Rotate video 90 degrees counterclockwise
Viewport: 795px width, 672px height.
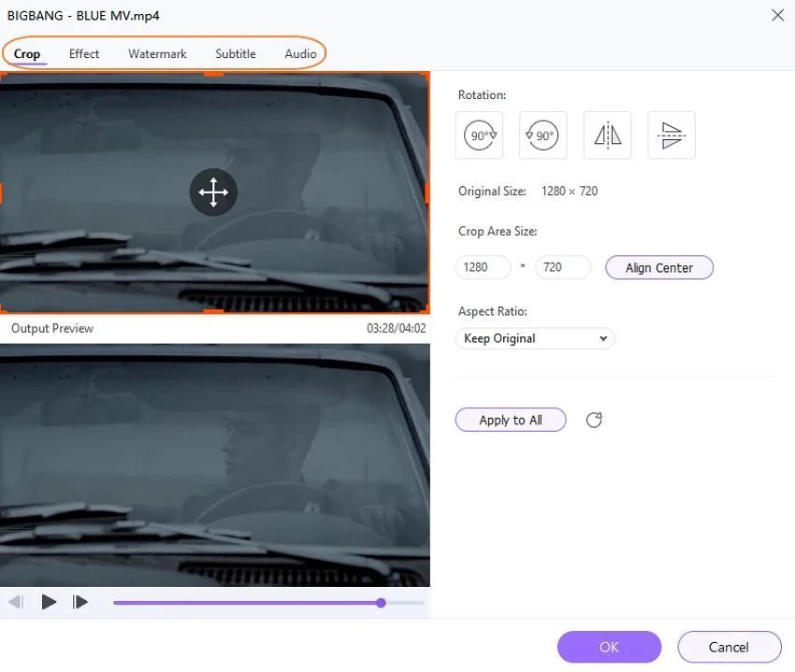pos(543,136)
